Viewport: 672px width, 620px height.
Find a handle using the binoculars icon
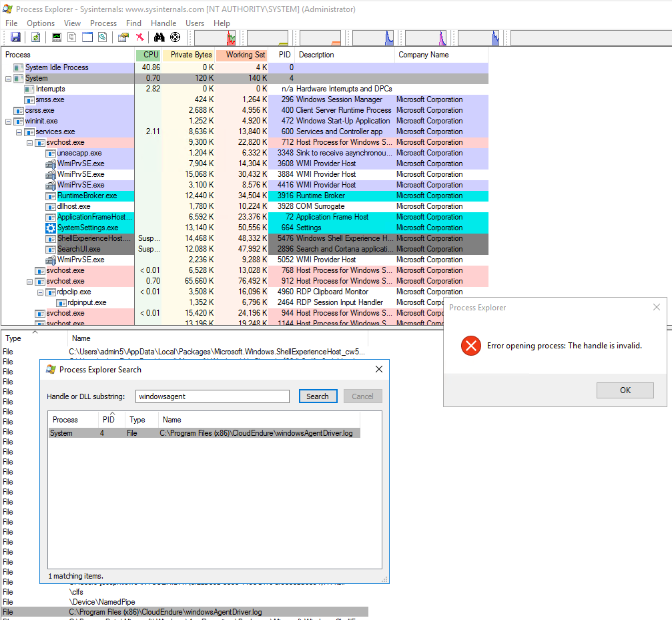tap(160, 37)
